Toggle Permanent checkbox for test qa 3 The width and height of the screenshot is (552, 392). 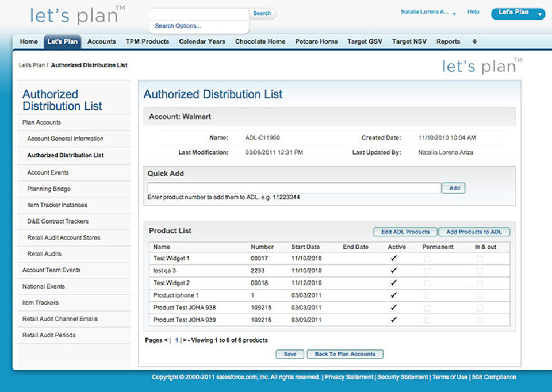[x=427, y=271]
